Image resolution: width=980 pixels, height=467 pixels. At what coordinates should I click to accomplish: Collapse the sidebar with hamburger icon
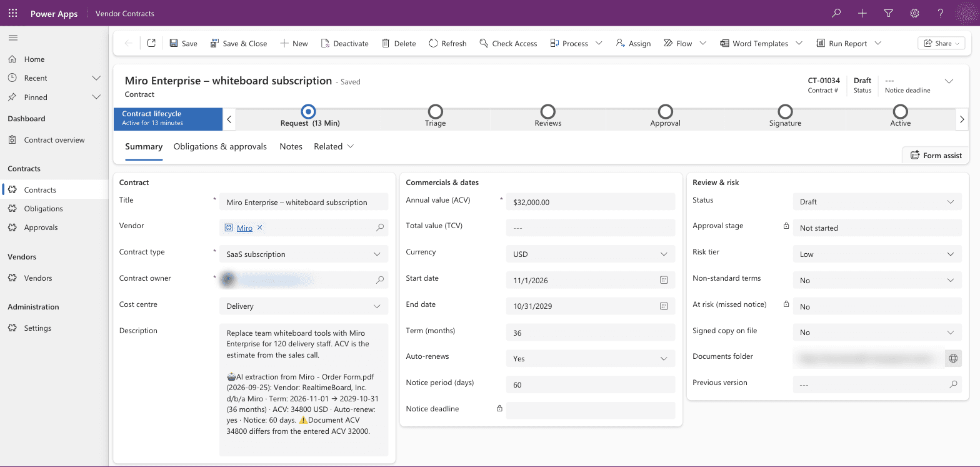point(12,38)
